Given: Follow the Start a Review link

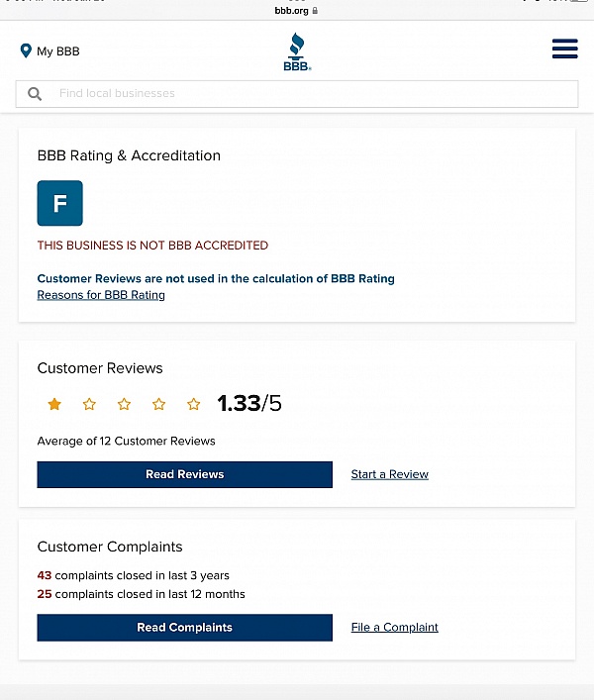Looking at the screenshot, I should 390,474.
